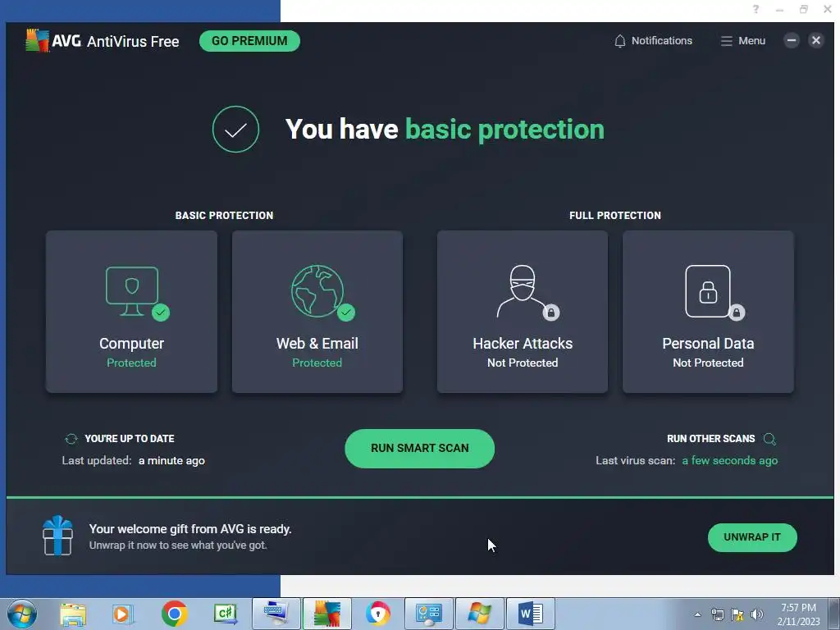Launch Google Chrome from taskbar
This screenshot has height=630, width=840.
click(174, 614)
